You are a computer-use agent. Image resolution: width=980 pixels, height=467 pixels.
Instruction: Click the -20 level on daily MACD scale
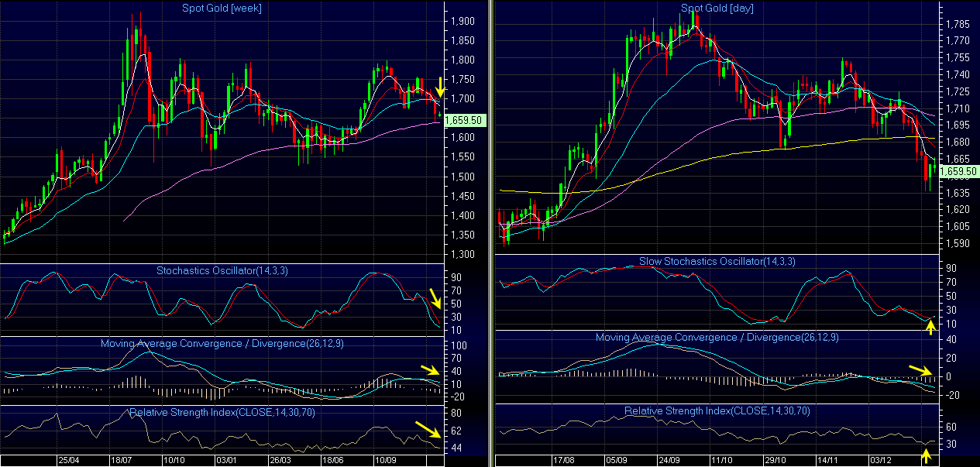tap(953, 395)
